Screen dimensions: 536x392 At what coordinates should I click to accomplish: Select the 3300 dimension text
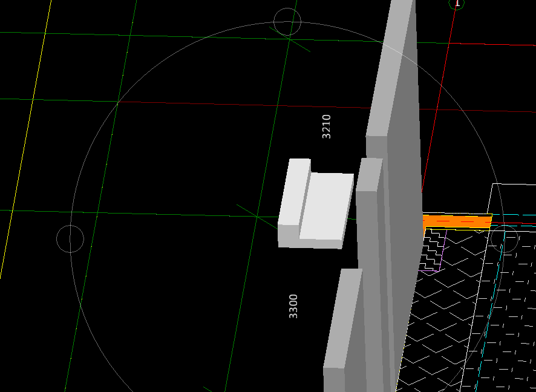(293, 306)
